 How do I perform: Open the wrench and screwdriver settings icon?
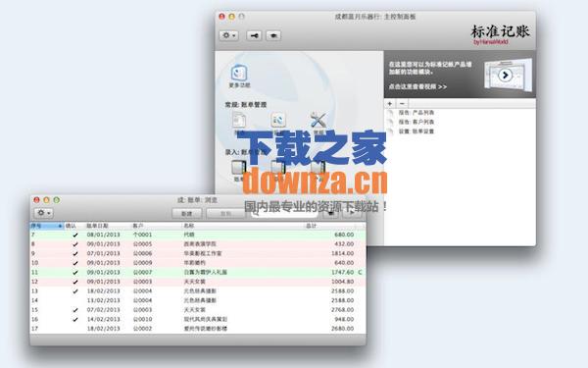click(318, 120)
